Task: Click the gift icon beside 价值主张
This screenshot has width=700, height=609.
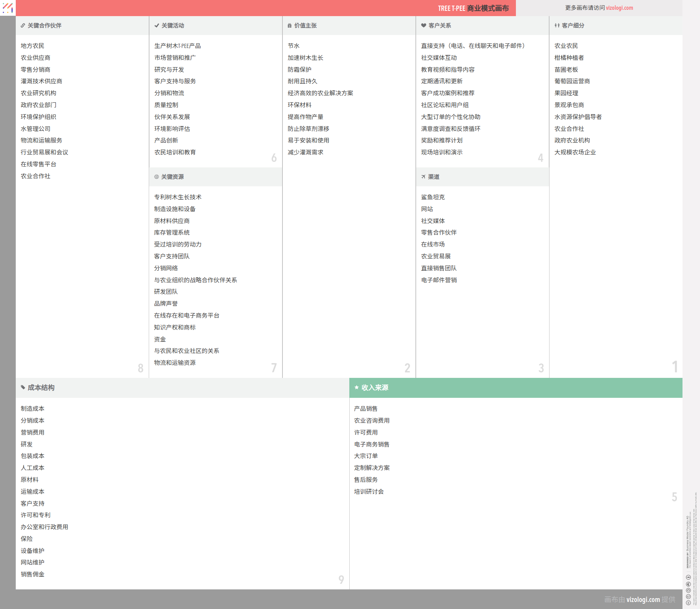Action: coord(289,26)
